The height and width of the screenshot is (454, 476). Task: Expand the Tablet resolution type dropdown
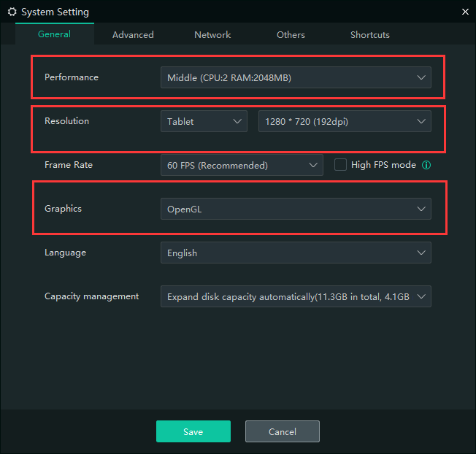203,121
